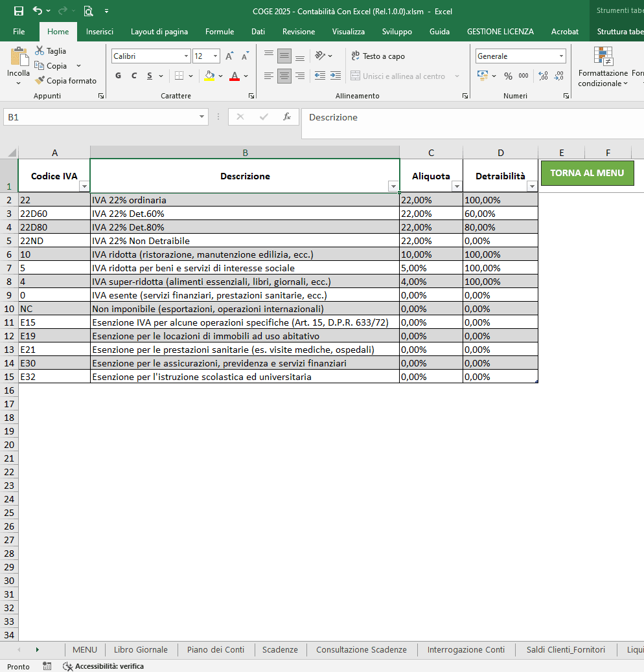Open the Aliquota filter dropdown

(x=457, y=186)
